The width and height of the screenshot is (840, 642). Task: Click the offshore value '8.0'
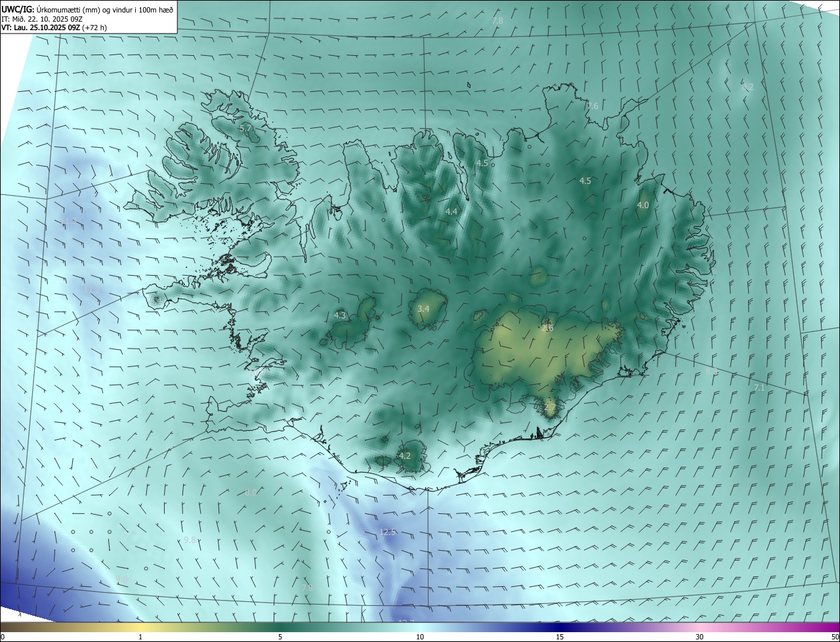point(251,492)
